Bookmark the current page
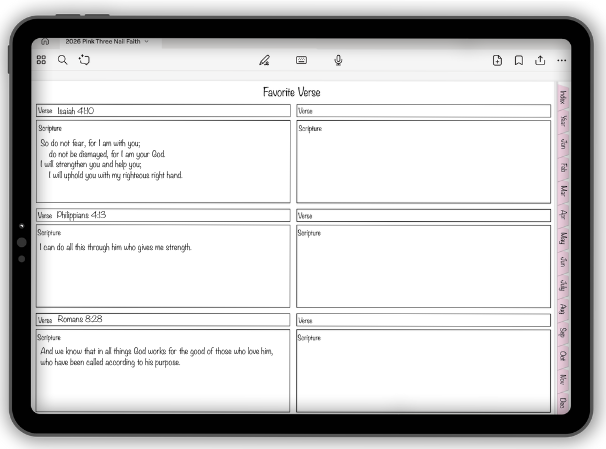Image resolution: width=606 pixels, height=449 pixels. click(x=518, y=60)
